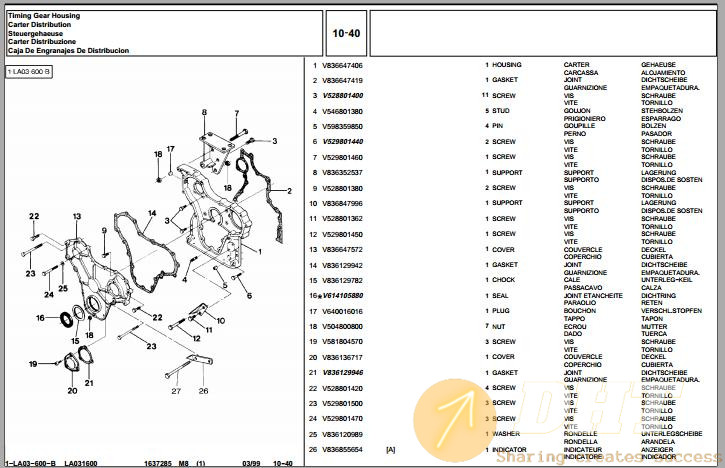Image resolution: width=725 pixels, height=468 pixels.
Task: Select part number V528801380
Action: coord(342,188)
